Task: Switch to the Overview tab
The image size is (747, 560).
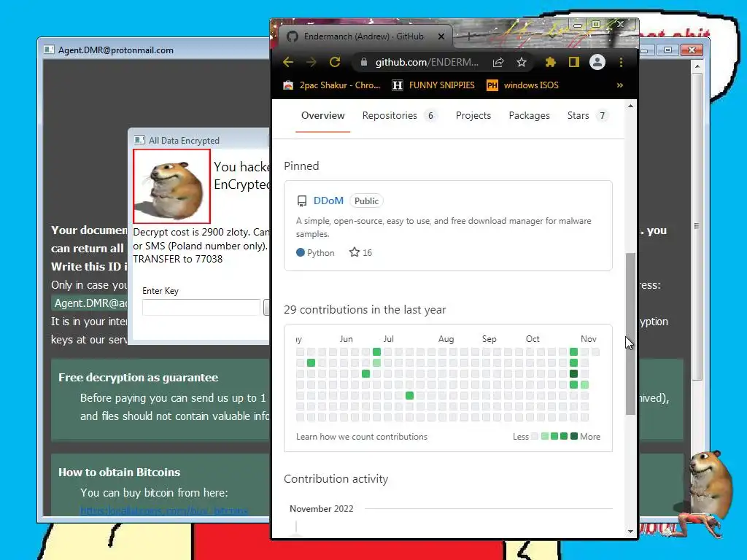Action: [x=322, y=115]
